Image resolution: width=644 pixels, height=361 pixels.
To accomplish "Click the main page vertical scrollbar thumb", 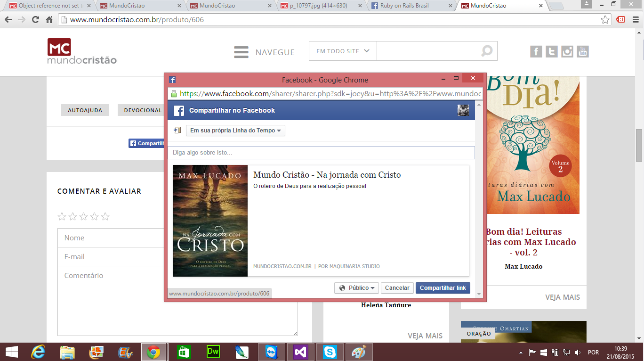I will coord(639,145).
